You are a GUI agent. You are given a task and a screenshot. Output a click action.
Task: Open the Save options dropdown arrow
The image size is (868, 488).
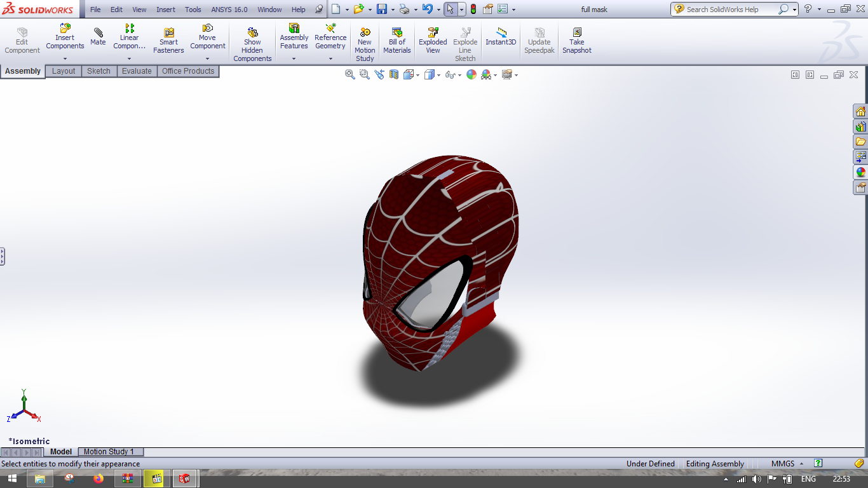coord(393,10)
